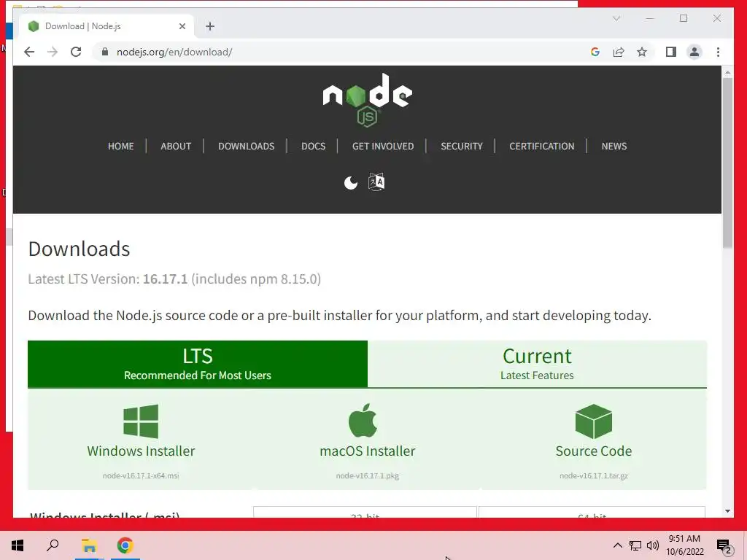Open GET INVOLVED navigation item
The width and height of the screenshot is (747, 560).
tap(383, 146)
